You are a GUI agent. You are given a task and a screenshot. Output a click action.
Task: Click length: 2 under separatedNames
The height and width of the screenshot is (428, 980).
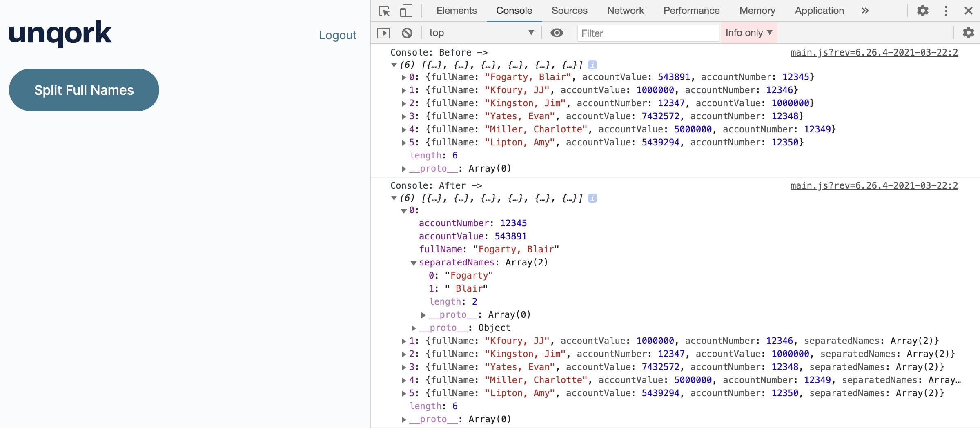point(453,301)
